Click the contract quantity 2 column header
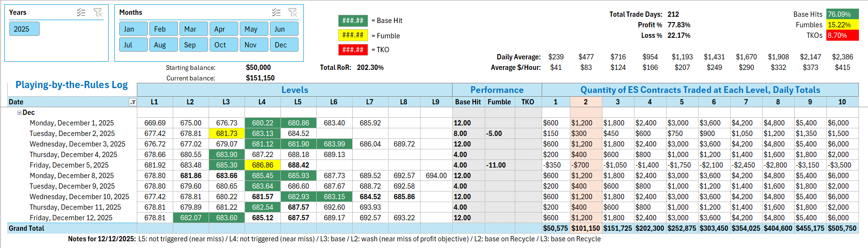 [585, 102]
